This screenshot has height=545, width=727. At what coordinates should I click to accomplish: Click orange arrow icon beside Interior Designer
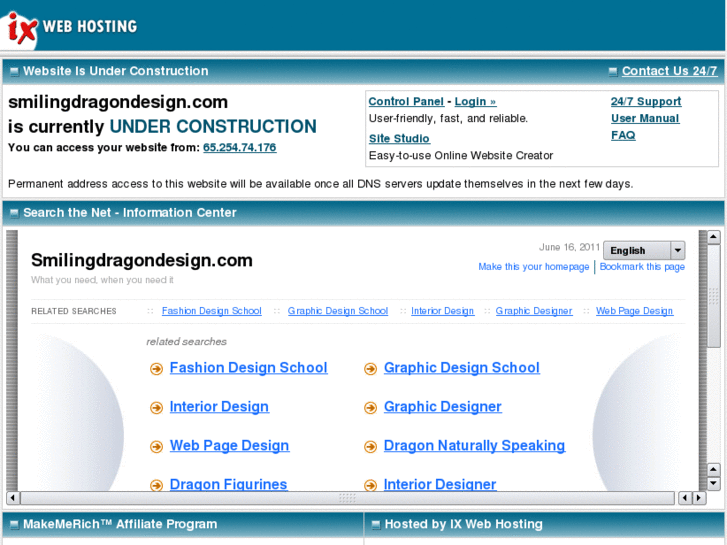coord(370,485)
